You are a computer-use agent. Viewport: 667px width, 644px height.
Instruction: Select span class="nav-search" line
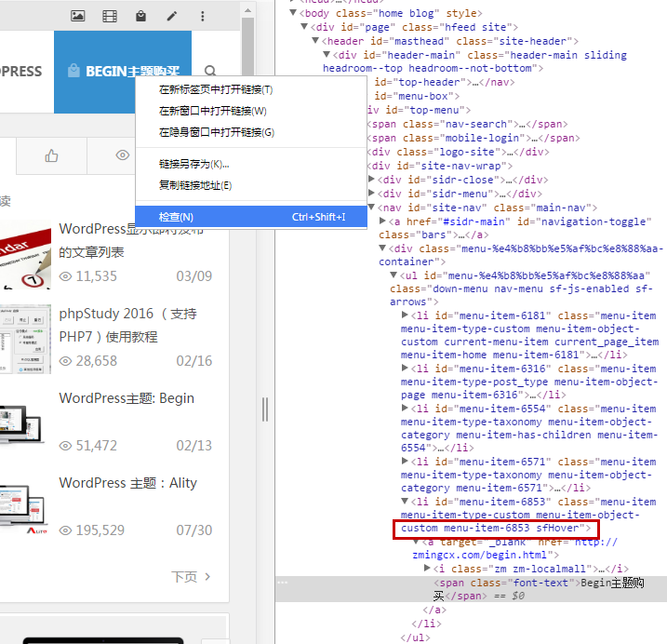[x=467, y=124]
